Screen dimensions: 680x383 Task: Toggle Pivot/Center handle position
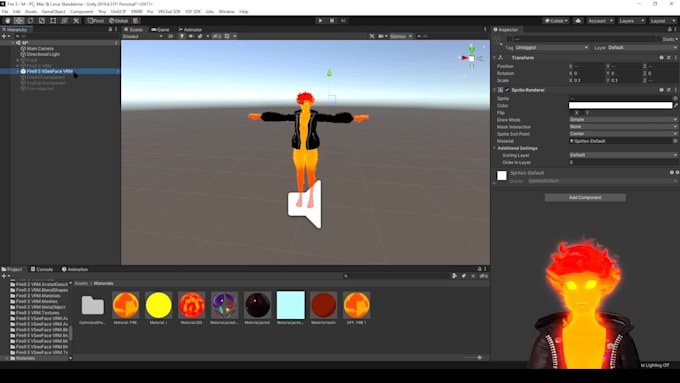[x=96, y=20]
